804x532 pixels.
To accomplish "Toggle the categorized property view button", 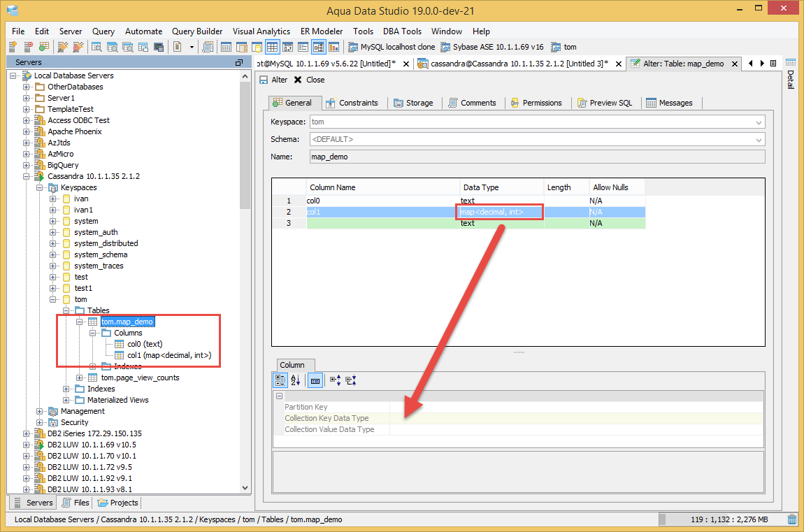I will coord(280,380).
